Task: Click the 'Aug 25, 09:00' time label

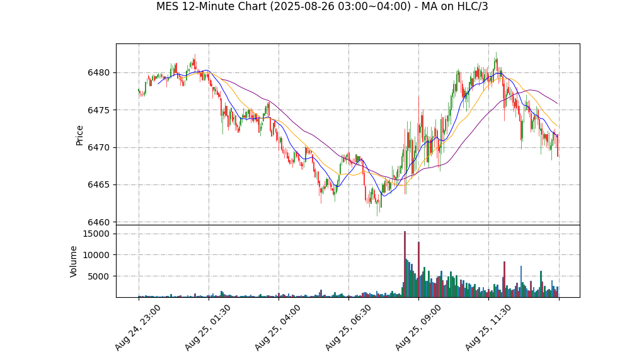Action: click(x=418, y=327)
